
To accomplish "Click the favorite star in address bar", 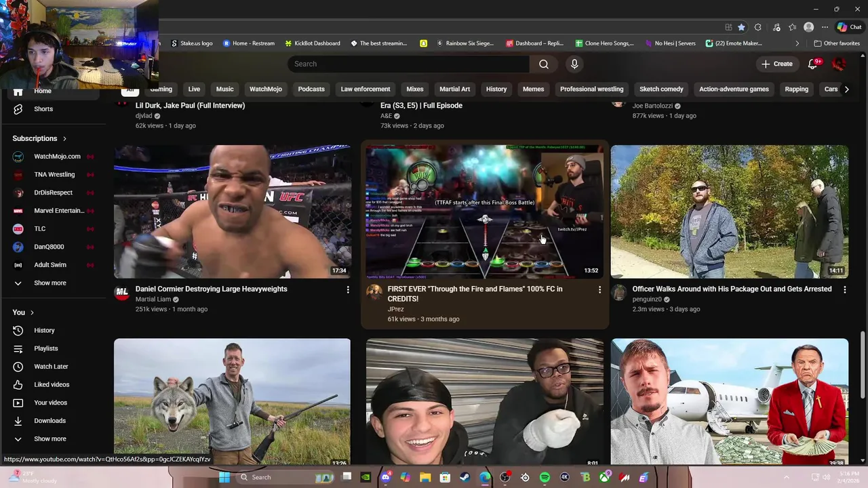I will pyautogui.click(x=741, y=27).
